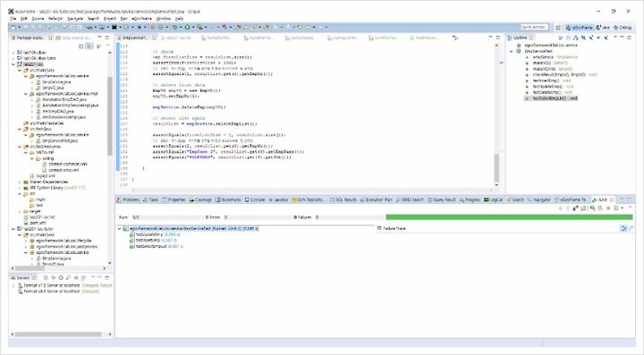Click the green JUnit progress bar
644x355 pixels.
point(509,217)
